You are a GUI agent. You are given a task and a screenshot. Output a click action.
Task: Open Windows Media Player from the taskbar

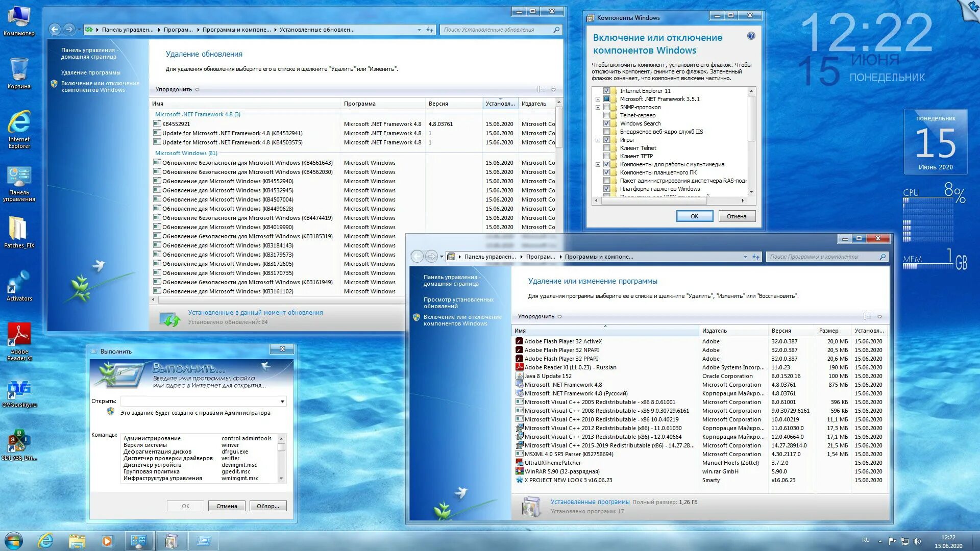(x=107, y=541)
